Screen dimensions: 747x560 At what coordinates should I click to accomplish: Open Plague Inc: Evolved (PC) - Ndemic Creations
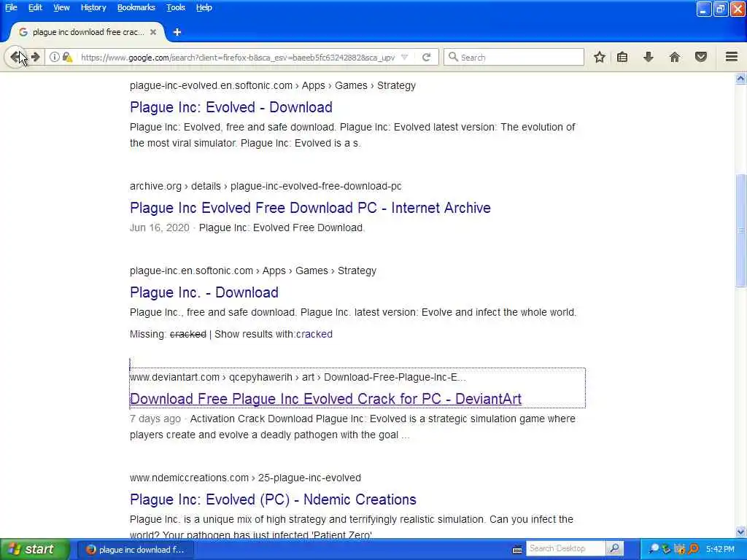(x=273, y=499)
